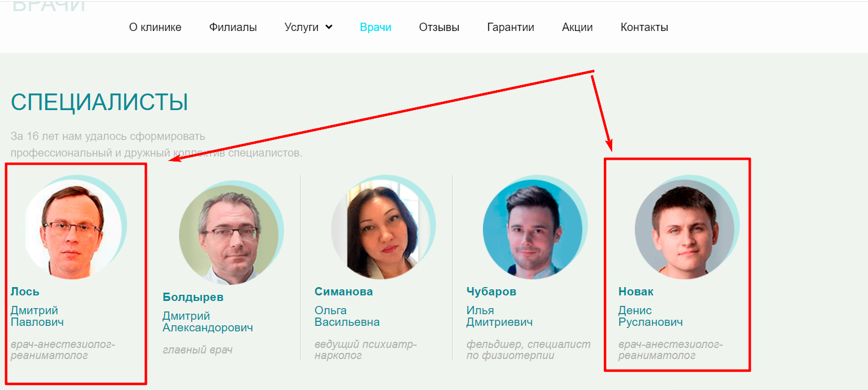This screenshot has width=868, height=390.
Task: Go to the 'Гарантии' section
Action: [x=511, y=27]
